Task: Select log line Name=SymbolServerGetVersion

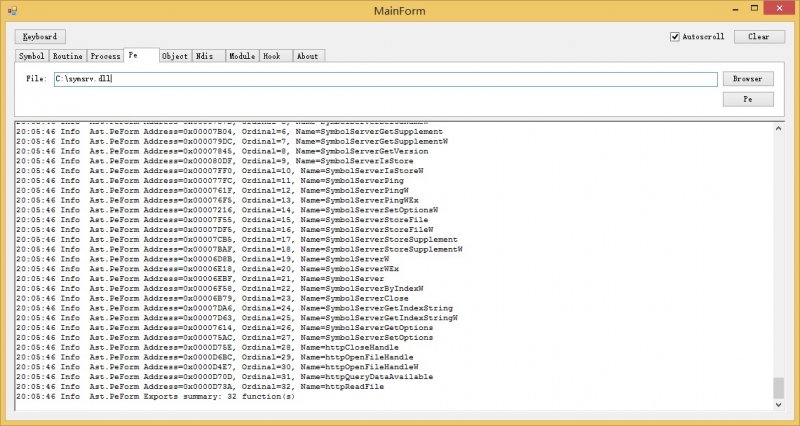Action: click(222, 151)
